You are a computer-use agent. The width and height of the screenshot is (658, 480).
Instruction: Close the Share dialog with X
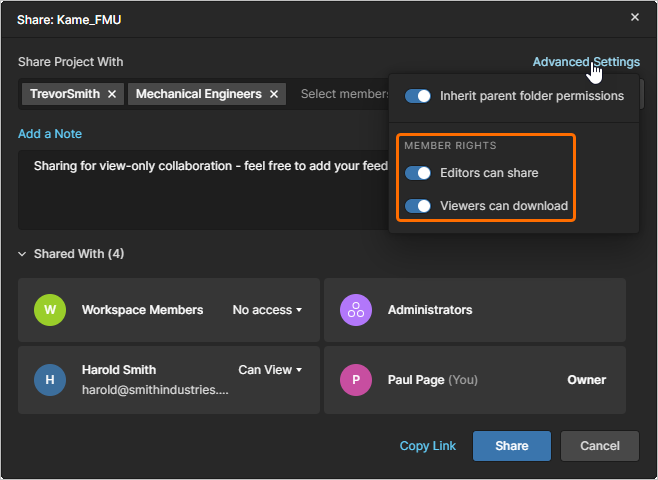[x=635, y=17]
